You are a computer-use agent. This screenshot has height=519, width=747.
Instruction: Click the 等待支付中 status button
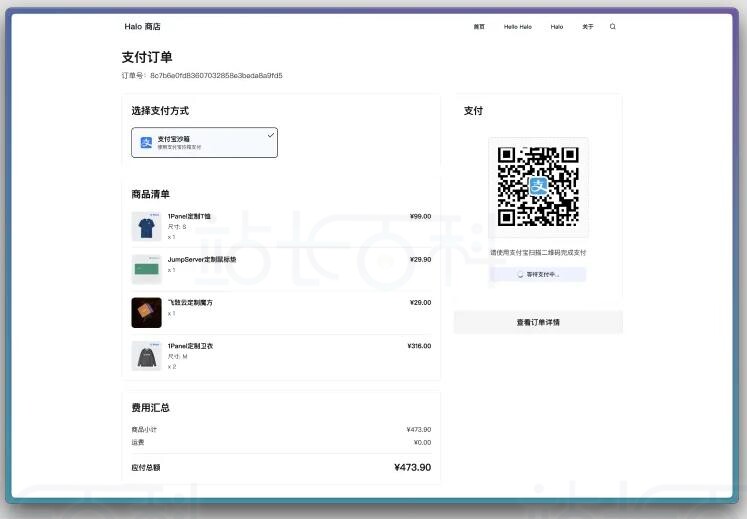click(538, 275)
